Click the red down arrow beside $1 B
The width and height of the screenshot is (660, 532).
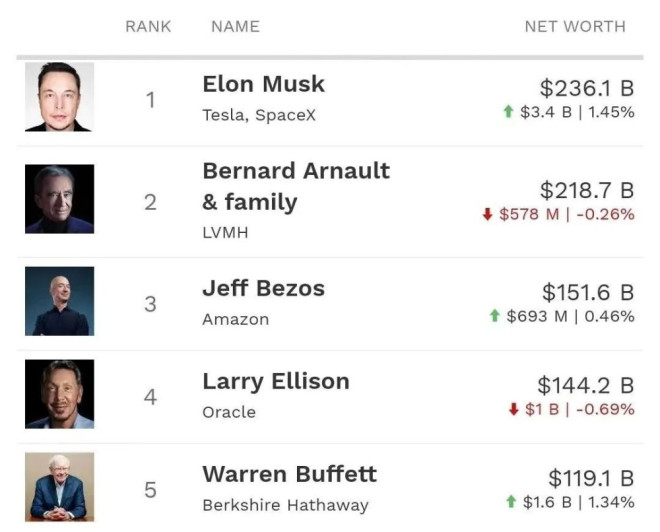tap(513, 409)
